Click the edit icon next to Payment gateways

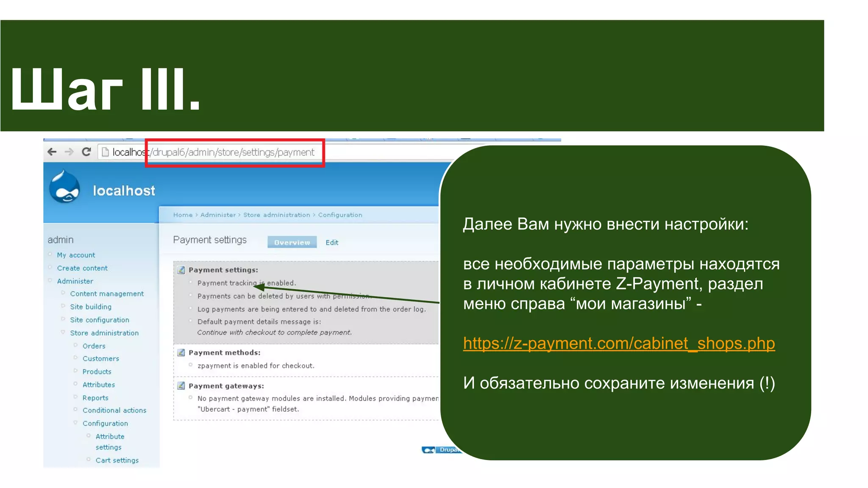pyautogui.click(x=181, y=385)
